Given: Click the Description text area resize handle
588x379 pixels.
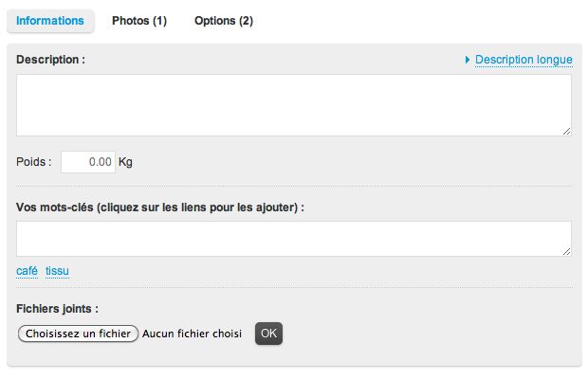Looking at the screenshot, I should click(567, 132).
